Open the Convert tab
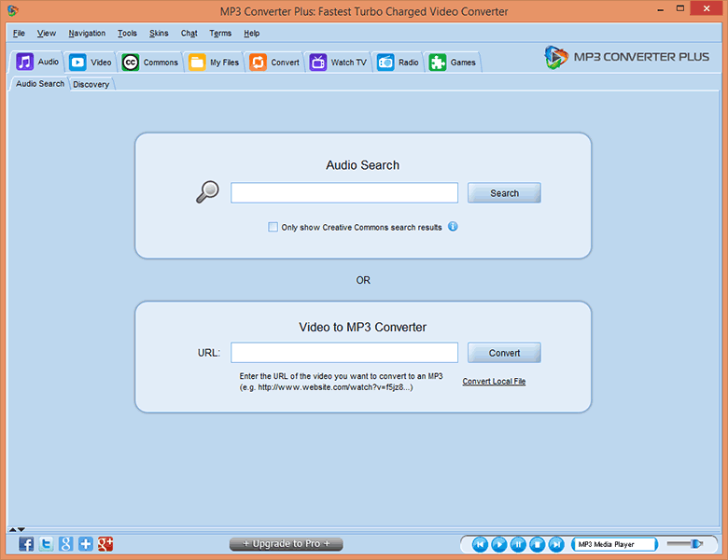The image size is (728, 560). point(274,63)
